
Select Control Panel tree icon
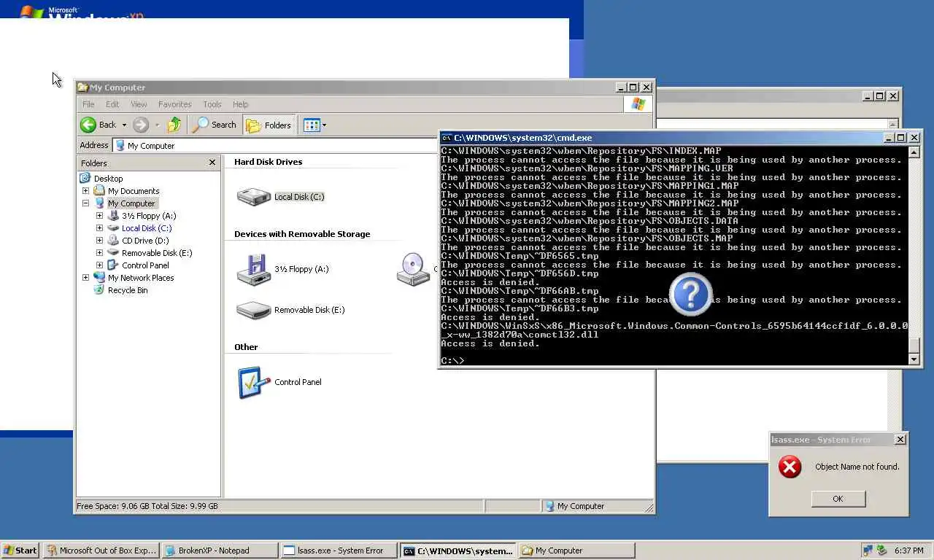coord(112,265)
